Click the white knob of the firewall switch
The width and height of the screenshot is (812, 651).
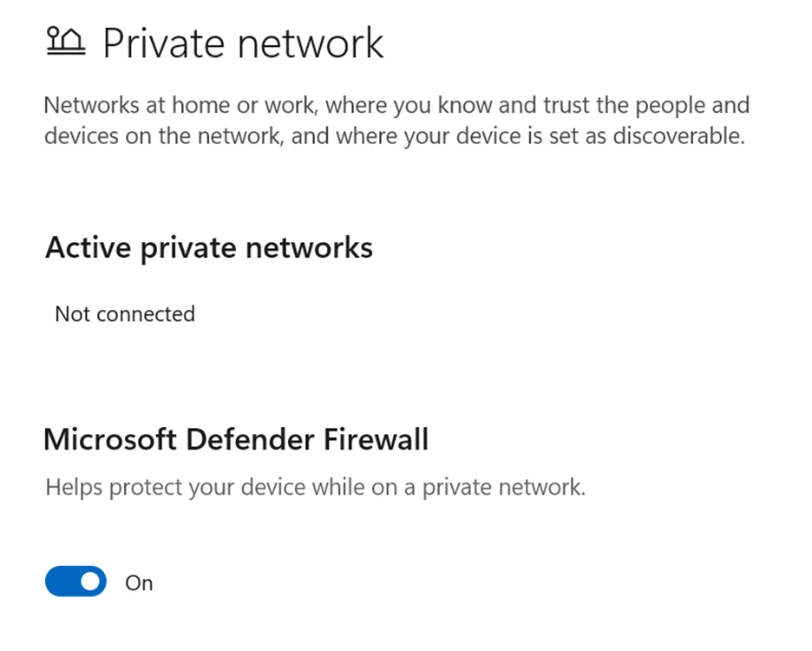point(90,582)
